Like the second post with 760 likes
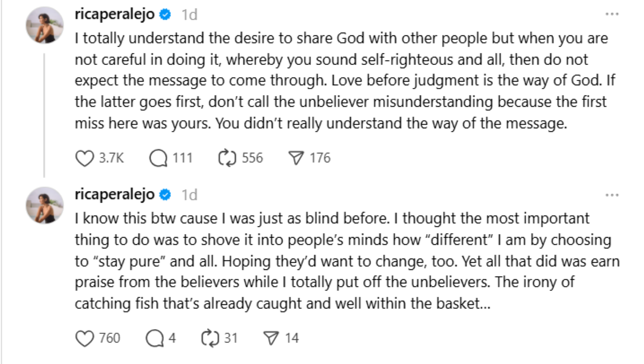 pyautogui.click(x=85, y=338)
